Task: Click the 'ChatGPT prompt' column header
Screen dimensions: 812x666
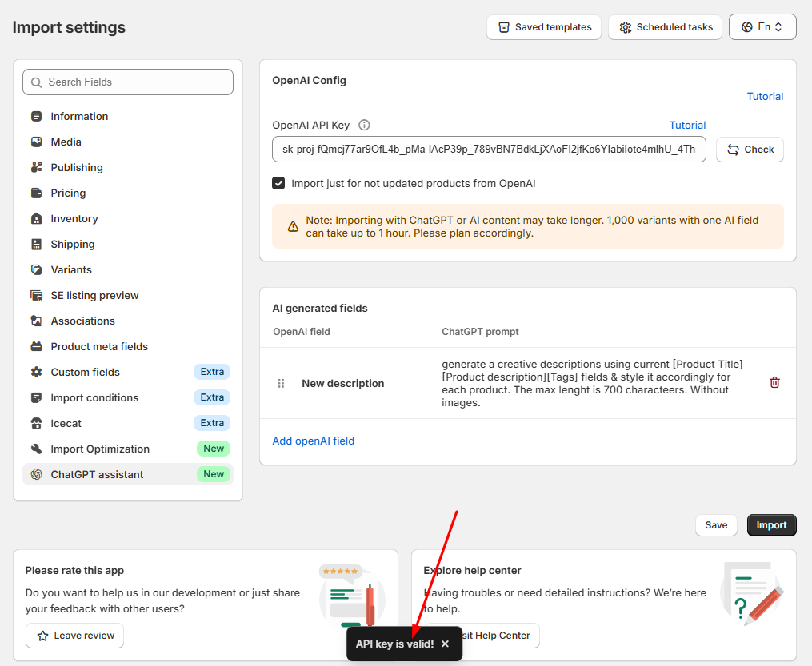Action: pos(480,332)
